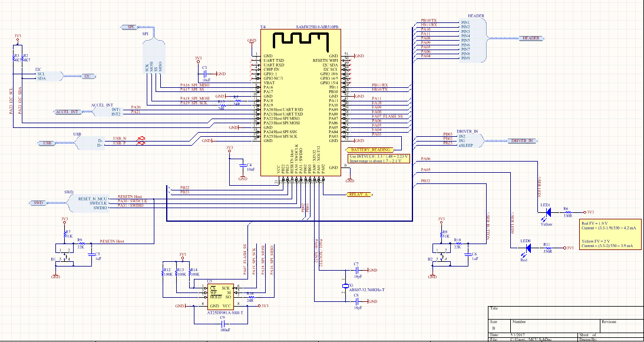The width and height of the screenshot is (644, 342).
Task: Select the DRIVER_IN port on the right
Action: [x=523, y=141]
